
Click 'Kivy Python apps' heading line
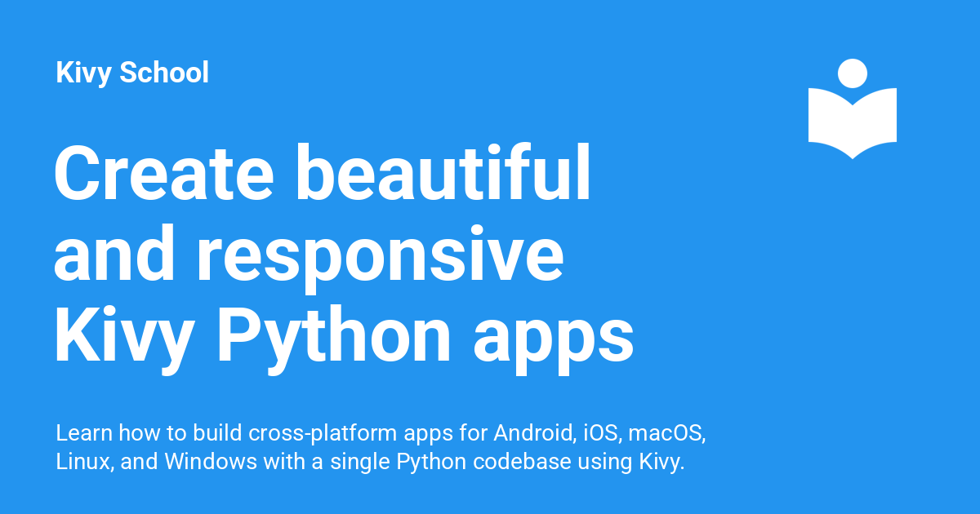point(343,333)
